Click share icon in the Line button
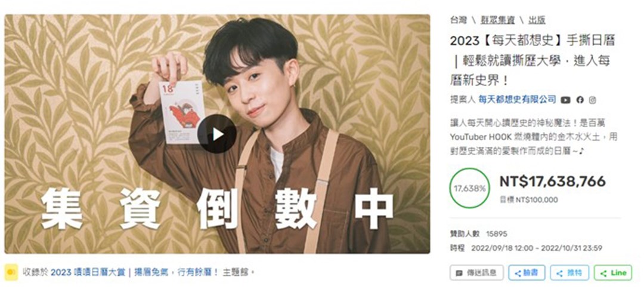The image size is (644, 289). pyautogui.click(x=603, y=273)
